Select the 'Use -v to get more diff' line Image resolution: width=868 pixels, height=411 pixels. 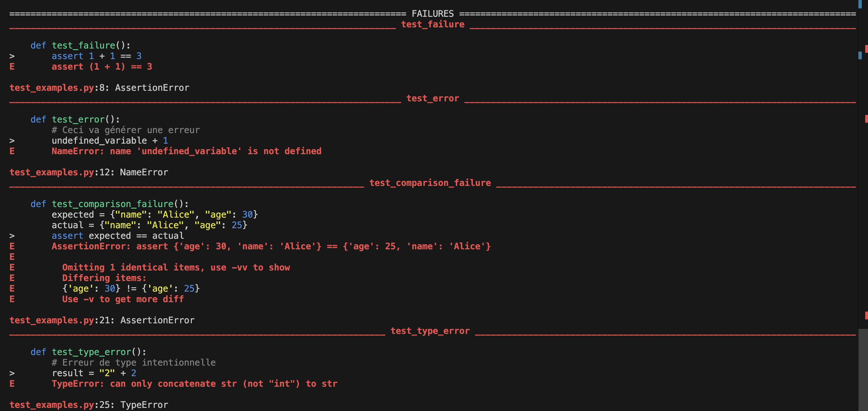123,299
